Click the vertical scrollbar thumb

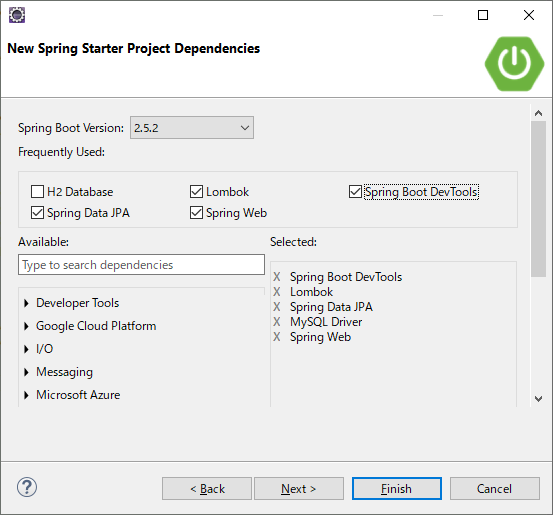pos(538,199)
